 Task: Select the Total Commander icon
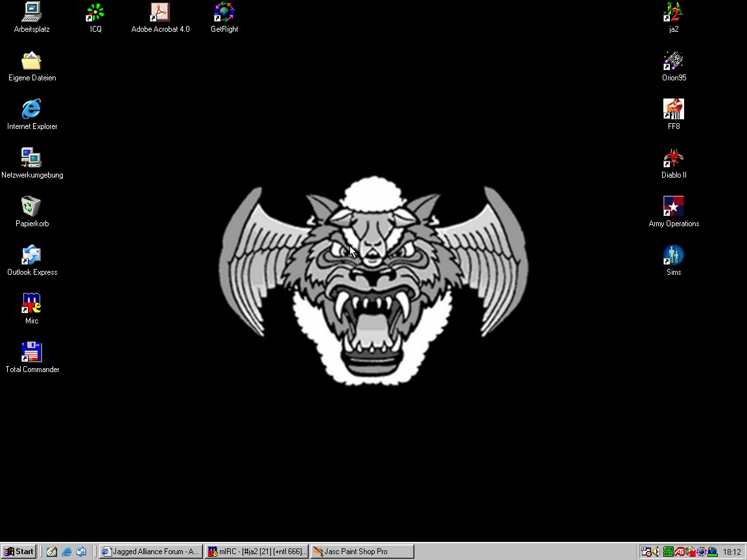[32, 353]
